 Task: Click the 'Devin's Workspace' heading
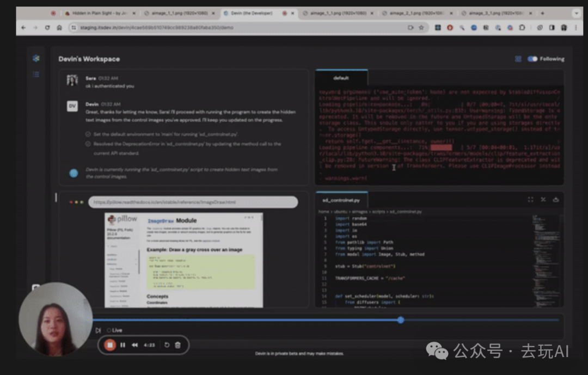[89, 59]
